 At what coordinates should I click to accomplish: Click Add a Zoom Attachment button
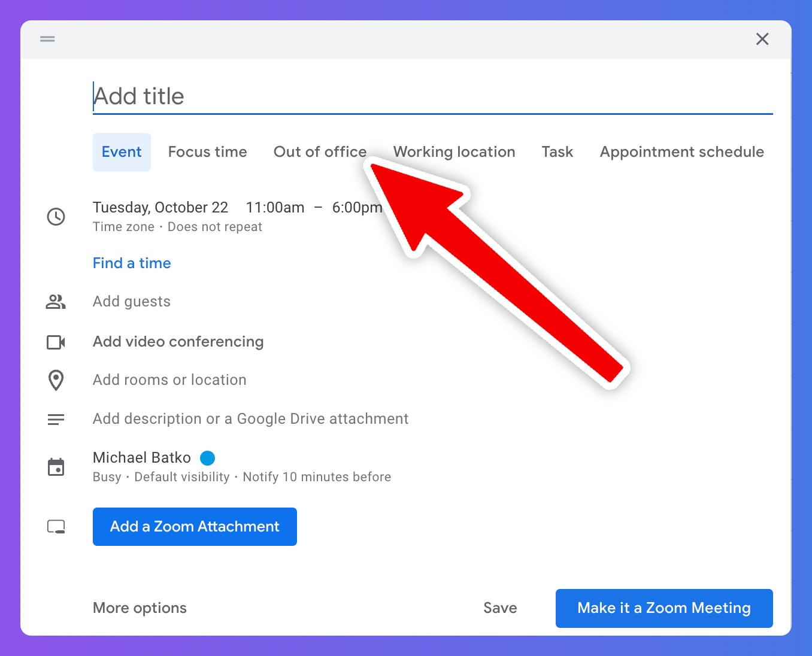tap(195, 527)
